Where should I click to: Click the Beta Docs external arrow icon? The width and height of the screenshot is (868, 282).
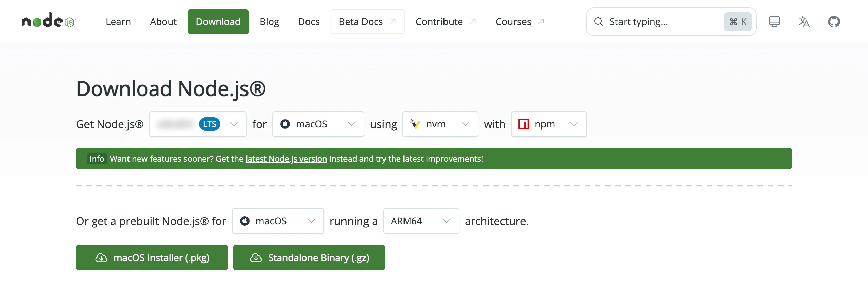[393, 22]
